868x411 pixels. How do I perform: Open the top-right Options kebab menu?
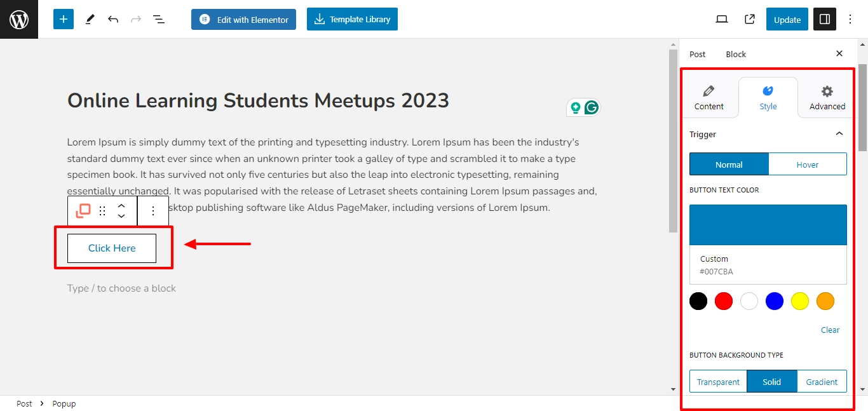coord(850,19)
